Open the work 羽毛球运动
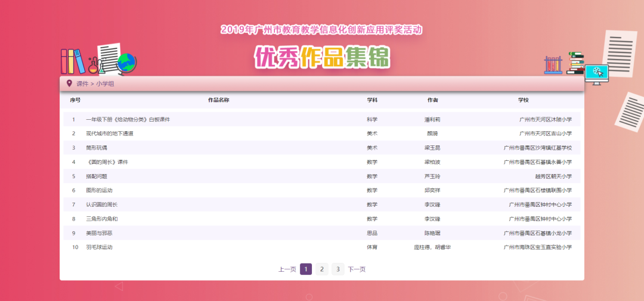The width and height of the screenshot is (644, 301). click(x=99, y=247)
